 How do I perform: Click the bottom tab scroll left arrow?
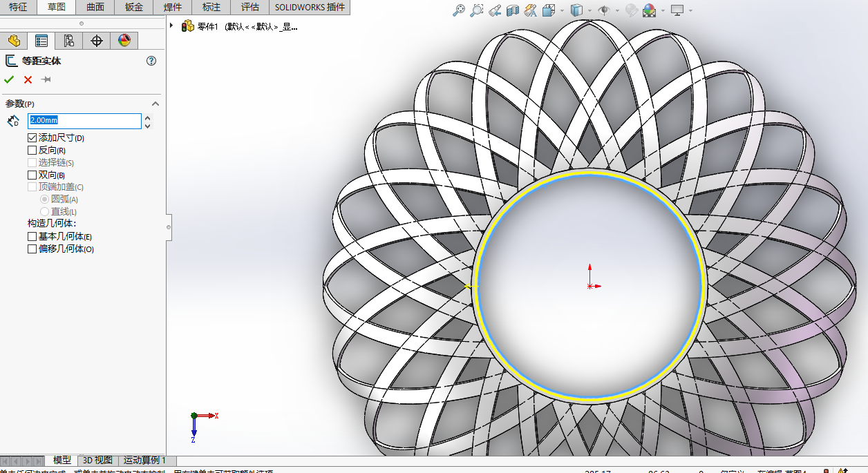coord(16,461)
